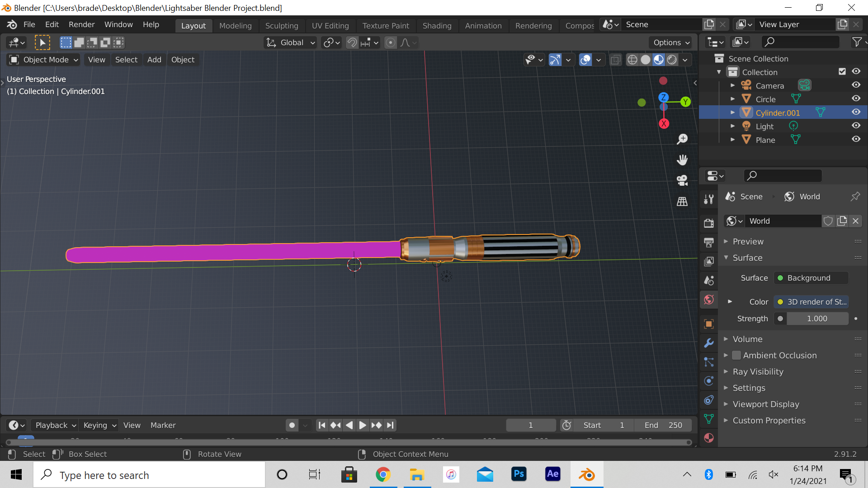Toggle proportional editing in the header
This screenshot has width=868, height=488.
pyautogui.click(x=391, y=42)
